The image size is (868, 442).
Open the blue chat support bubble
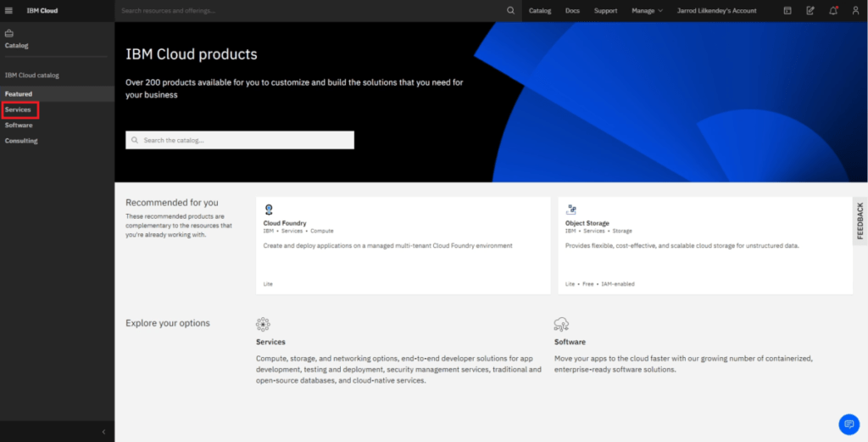tap(849, 424)
